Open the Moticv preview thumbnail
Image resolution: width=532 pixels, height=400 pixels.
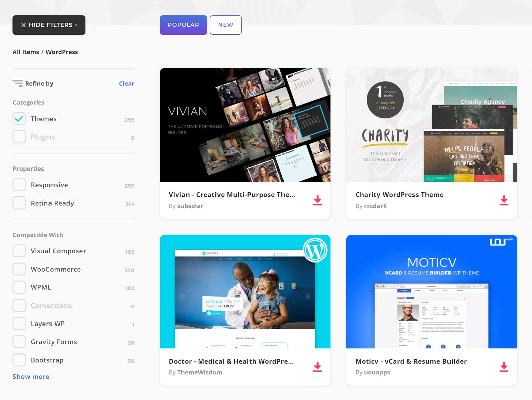[x=432, y=291]
